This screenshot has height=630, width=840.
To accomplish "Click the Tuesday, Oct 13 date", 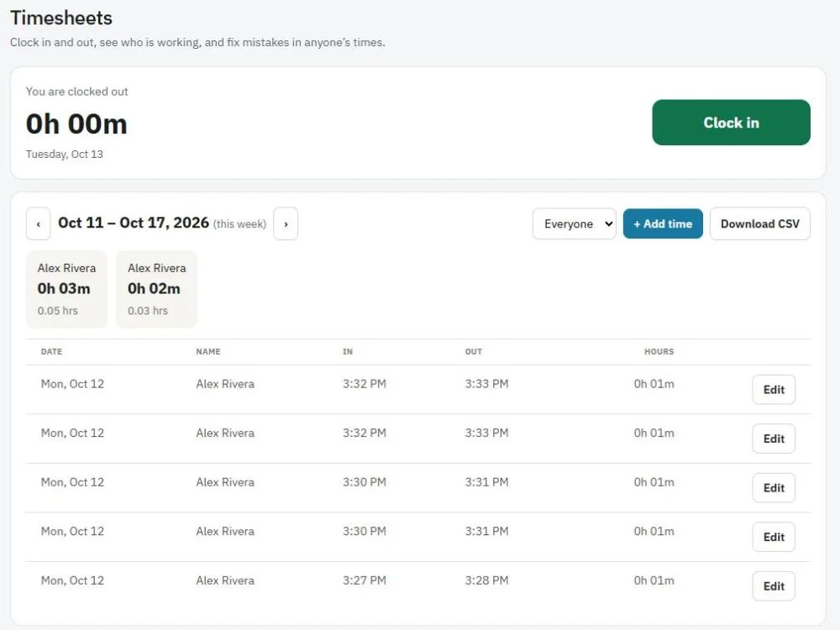I will [65, 155].
